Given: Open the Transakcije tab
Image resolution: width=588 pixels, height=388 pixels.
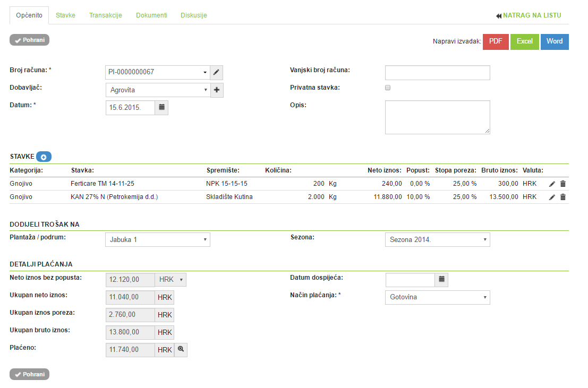Looking at the screenshot, I should [106, 15].
